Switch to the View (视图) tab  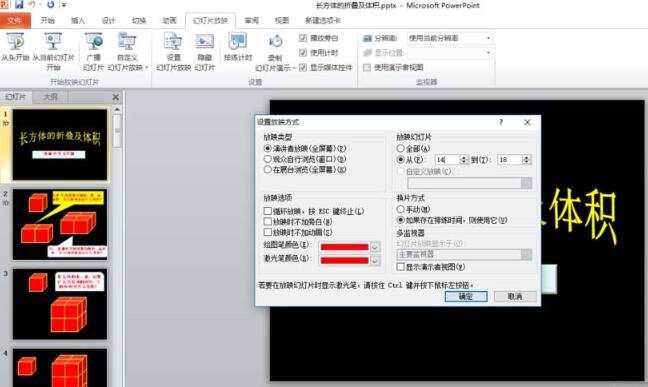[282, 21]
